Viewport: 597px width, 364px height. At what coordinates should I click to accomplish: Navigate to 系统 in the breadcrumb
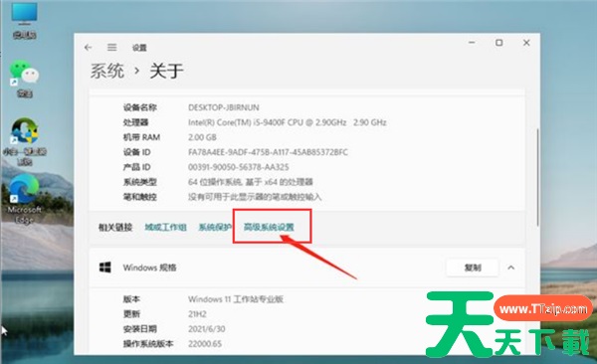[107, 72]
